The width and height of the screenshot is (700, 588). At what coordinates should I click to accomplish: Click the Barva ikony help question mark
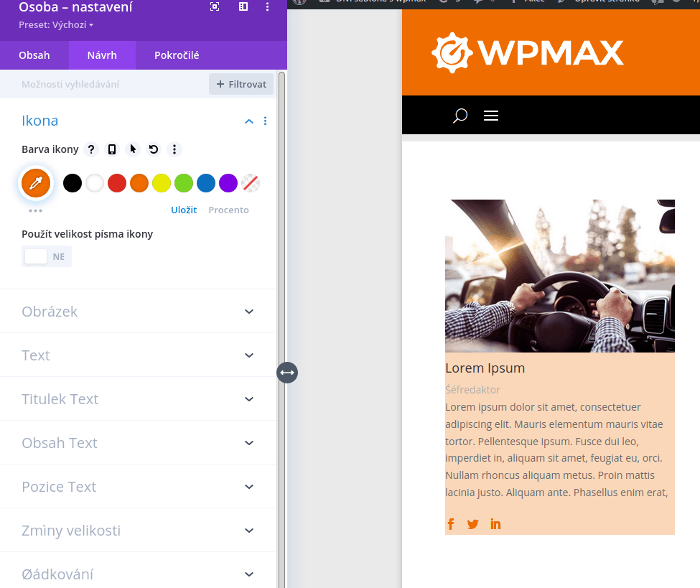click(91, 149)
